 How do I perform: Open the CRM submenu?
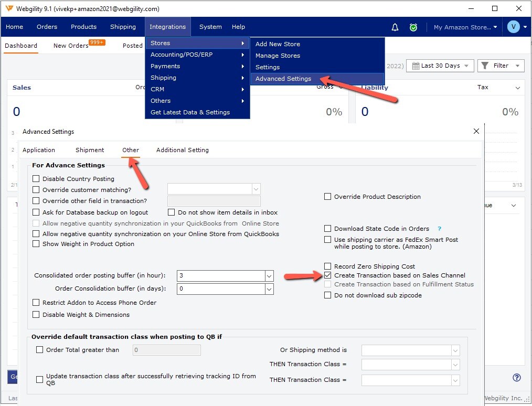[197, 89]
